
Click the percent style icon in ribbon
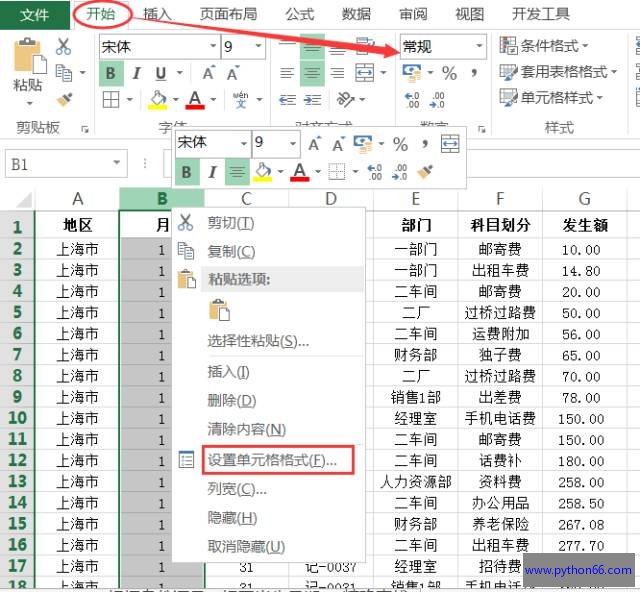[x=449, y=73]
